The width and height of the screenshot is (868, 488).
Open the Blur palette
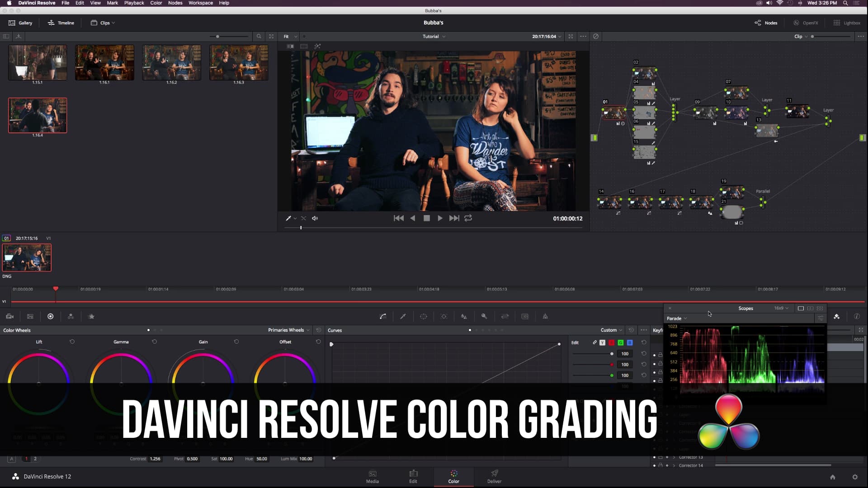coord(464,316)
